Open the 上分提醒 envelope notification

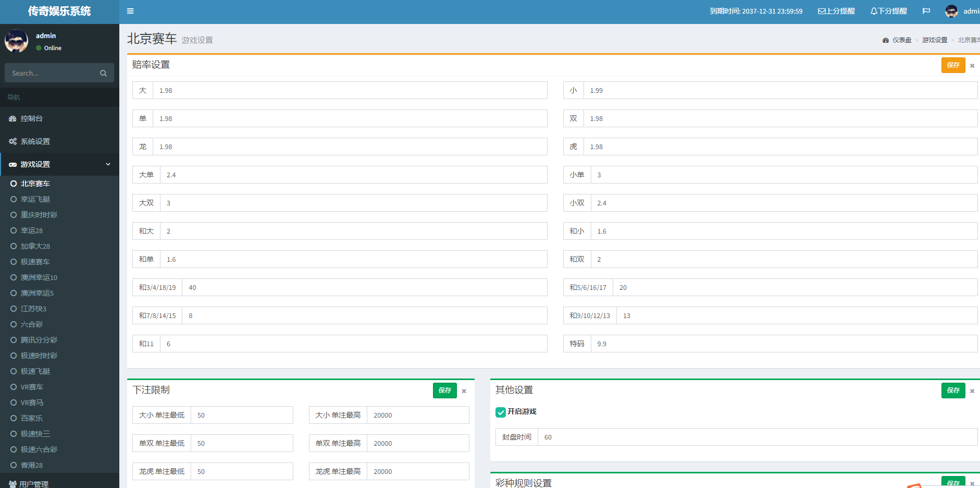[836, 11]
